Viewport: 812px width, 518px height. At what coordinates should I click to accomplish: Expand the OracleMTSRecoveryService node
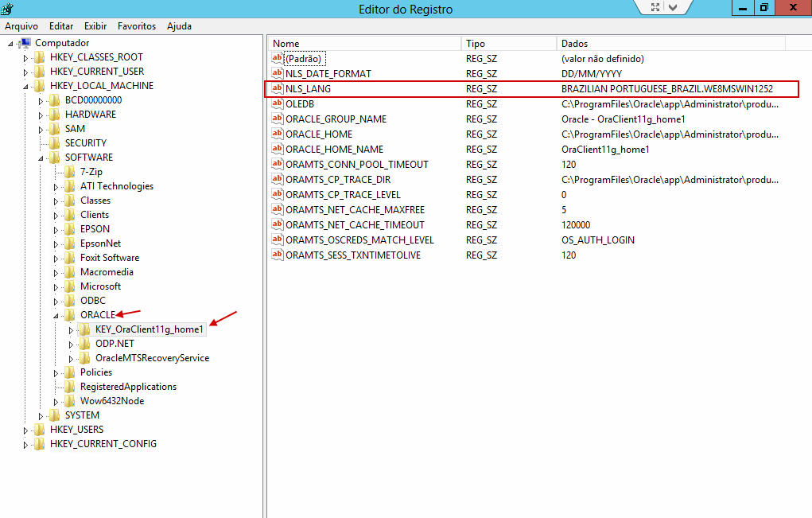(71, 358)
